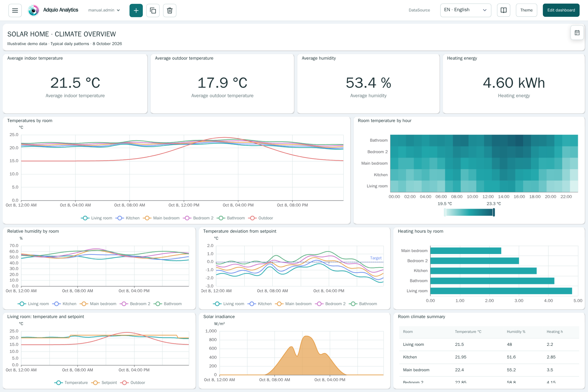Click the Bathroom bar in Heating hours chart
The height and width of the screenshot is (392, 588).
(x=492, y=281)
